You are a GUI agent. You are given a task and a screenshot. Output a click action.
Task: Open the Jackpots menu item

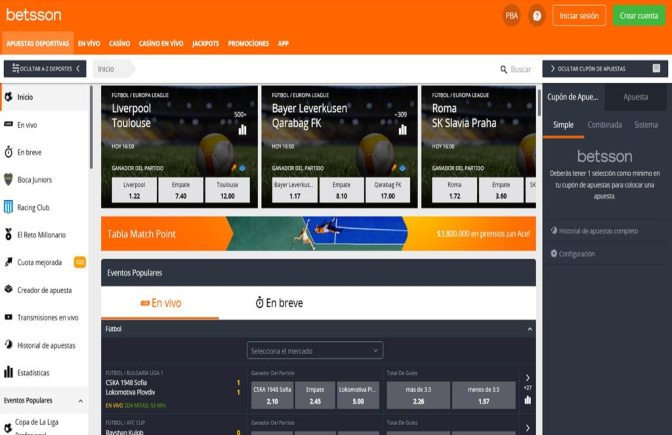coord(206,43)
